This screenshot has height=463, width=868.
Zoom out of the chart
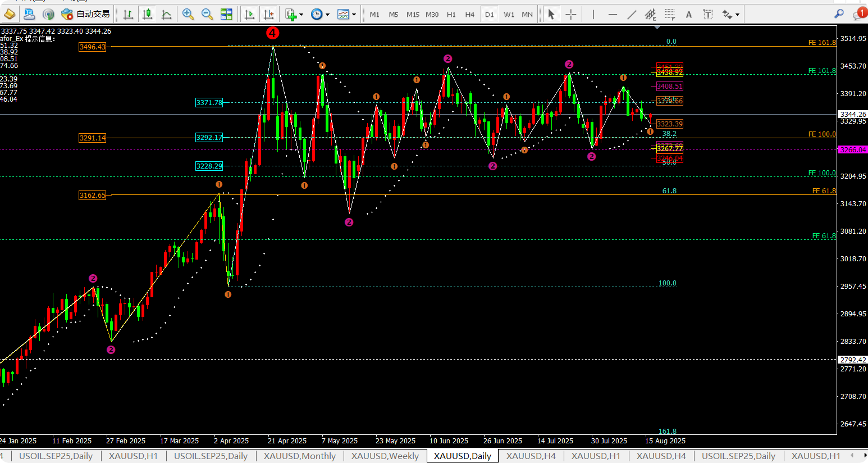[207, 14]
